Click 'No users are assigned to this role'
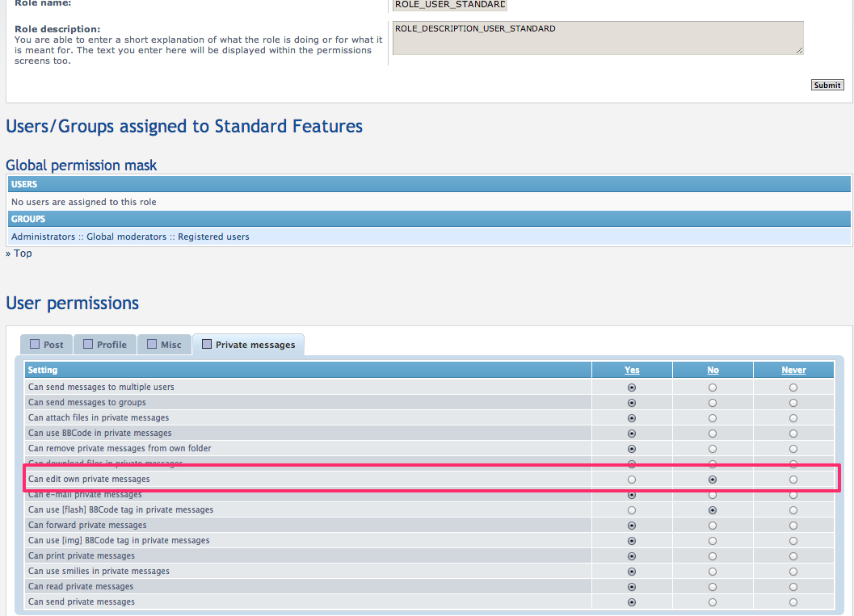Screen dimensions: 854x616 tap(84, 202)
